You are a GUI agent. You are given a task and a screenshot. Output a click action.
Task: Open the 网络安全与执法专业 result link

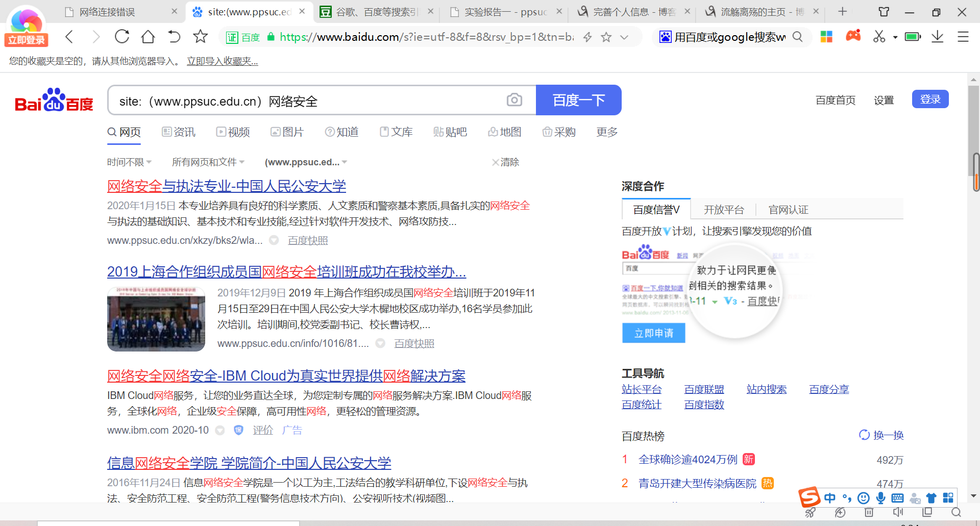click(x=227, y=186)
